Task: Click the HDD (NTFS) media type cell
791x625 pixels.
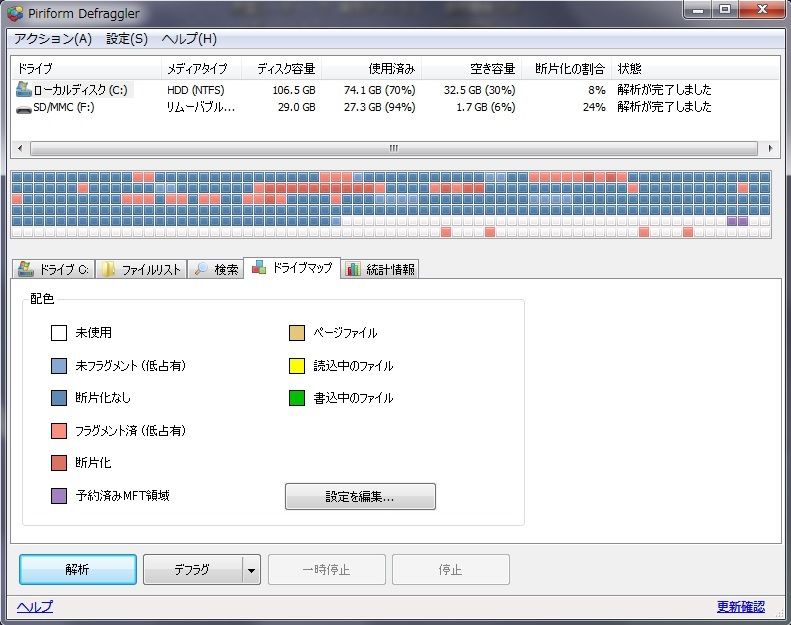Action: point(196,90)
